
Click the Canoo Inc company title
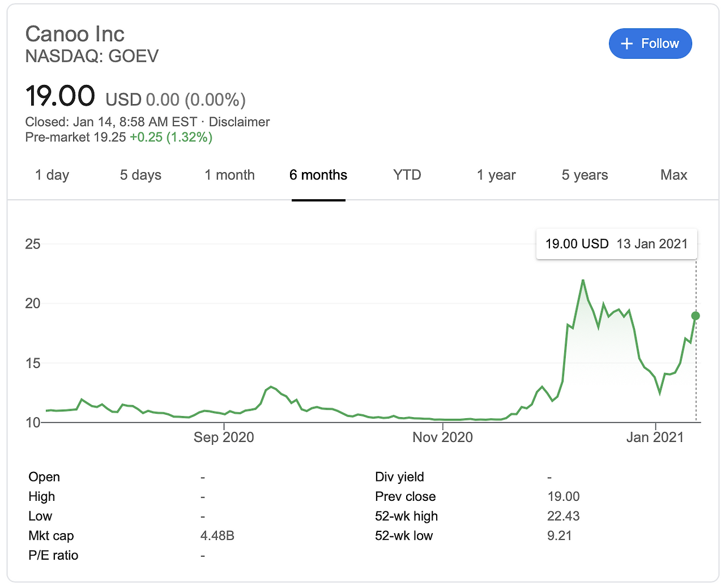click(x=75, y=34)
